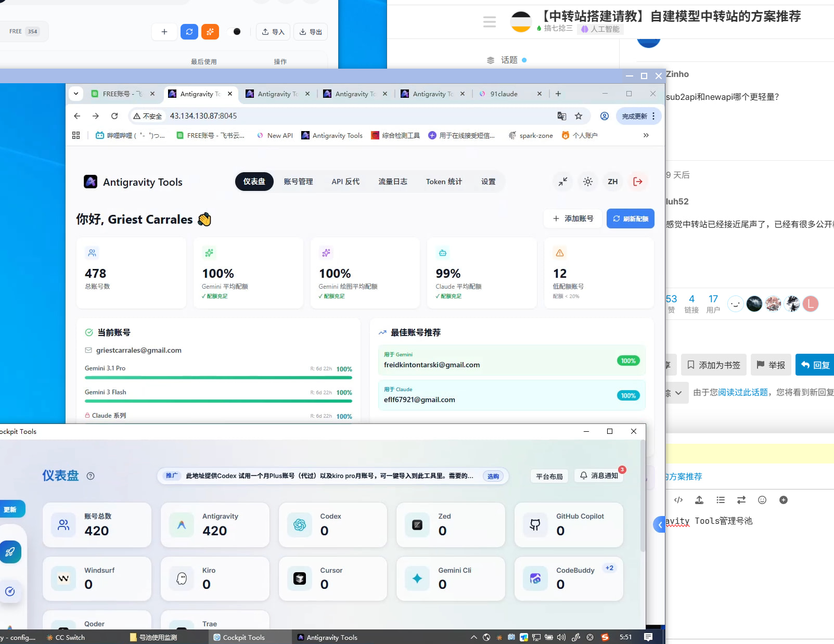Open the browser translate icon
The height and width of the screenshot is (644, 834).
point(562,116)
